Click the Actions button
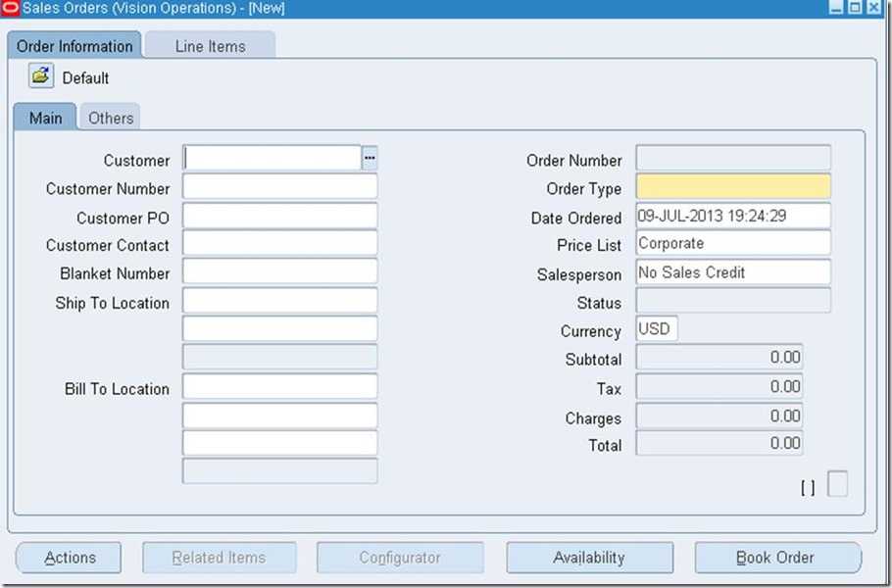Viewport: 892px width, 588px height. [69, 558]
